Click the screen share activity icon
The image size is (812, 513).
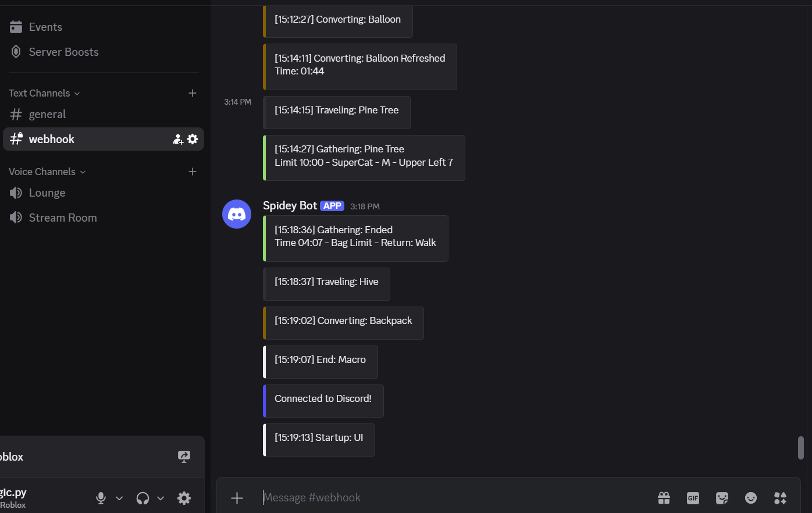(184, 457)
